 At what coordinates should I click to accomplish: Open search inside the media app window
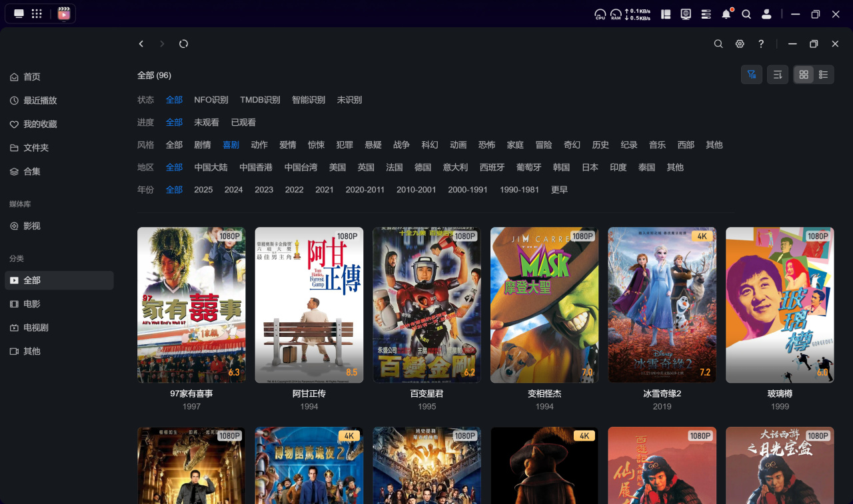click(x=718, y=44)
